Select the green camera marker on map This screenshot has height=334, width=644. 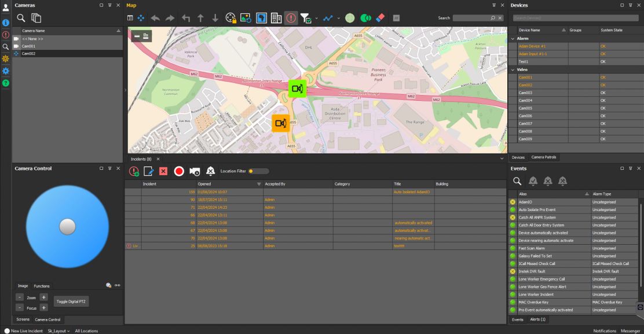pos(297,89)
